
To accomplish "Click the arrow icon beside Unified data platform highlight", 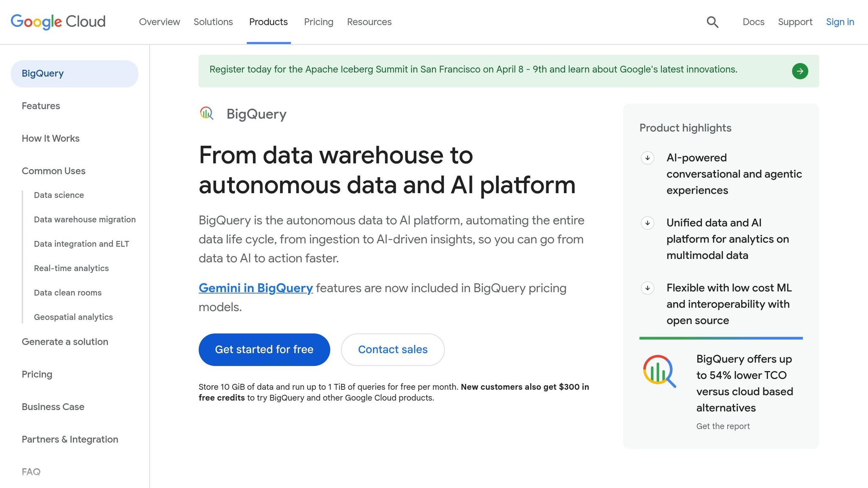I will 647,223.
